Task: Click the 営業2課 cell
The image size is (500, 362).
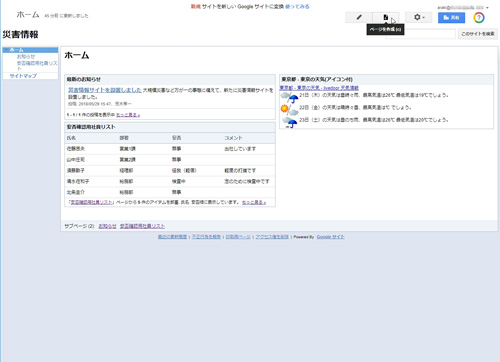Action: [127, 160]
